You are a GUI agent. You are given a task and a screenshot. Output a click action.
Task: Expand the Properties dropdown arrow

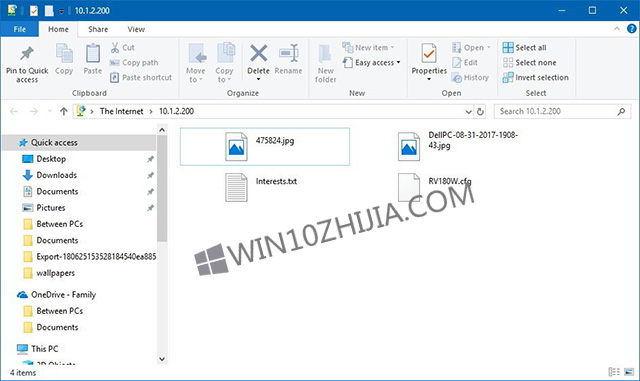click(429, 79)
